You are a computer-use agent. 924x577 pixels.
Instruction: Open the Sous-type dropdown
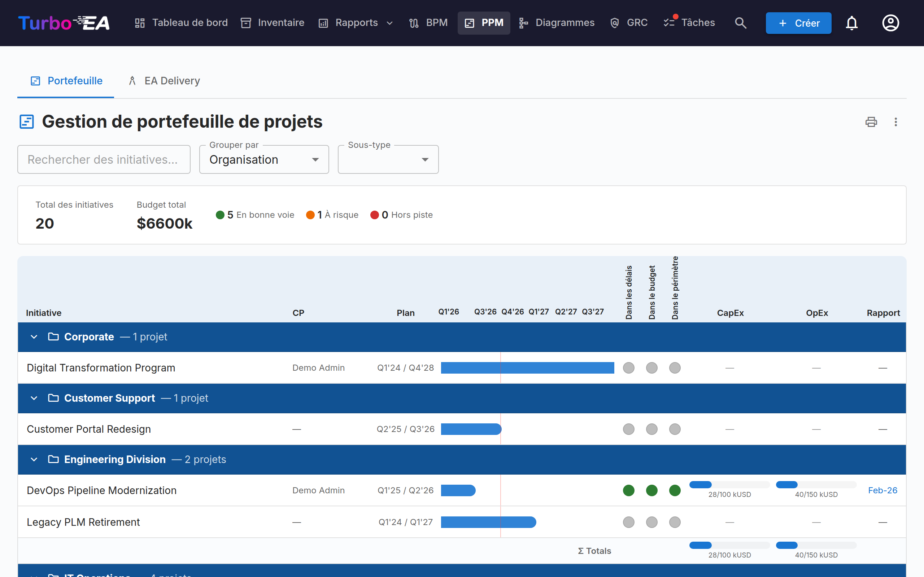point(388,159)
